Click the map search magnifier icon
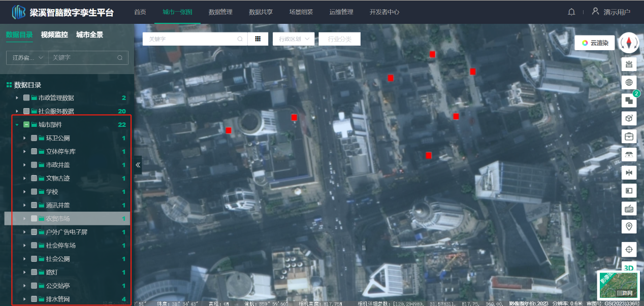Image resolution: width=644 pixels, height=306 pixels. pyautogui.click(x=240, y=39)
